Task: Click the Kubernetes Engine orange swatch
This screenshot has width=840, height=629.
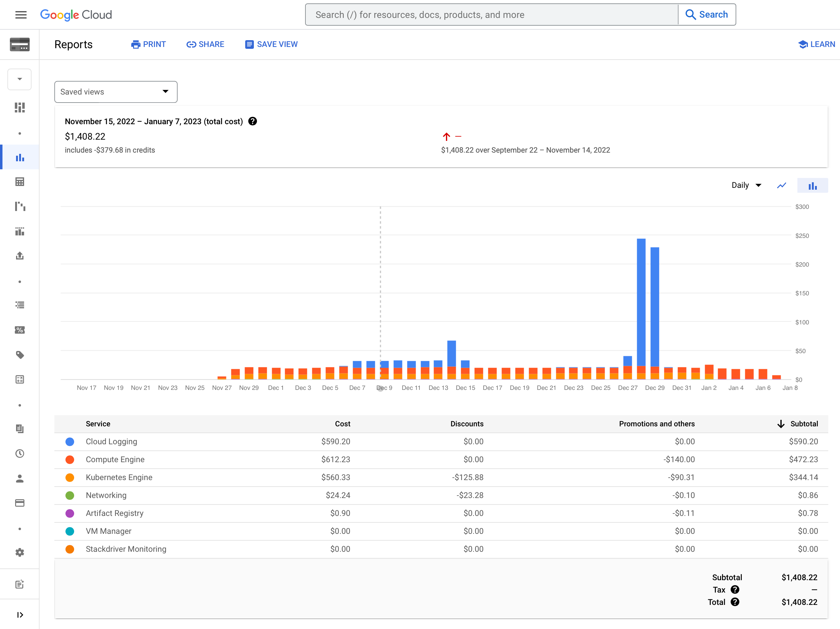Action: (70, 477)
